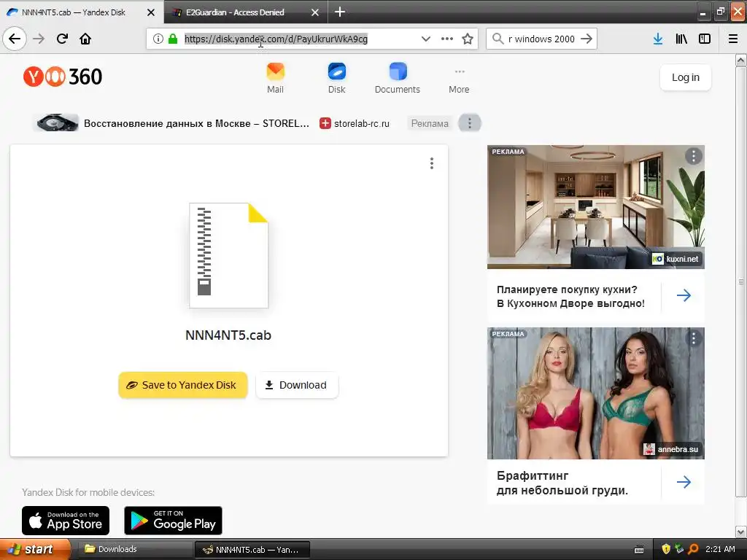
Task: Open the Firefox hamburger menu
Action: 733,39
